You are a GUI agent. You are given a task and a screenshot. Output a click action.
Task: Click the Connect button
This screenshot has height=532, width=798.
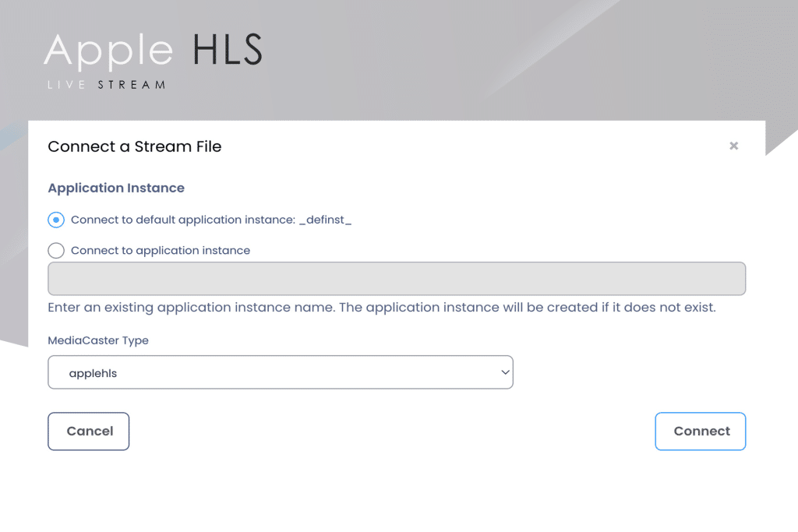(x=701, y=432)
